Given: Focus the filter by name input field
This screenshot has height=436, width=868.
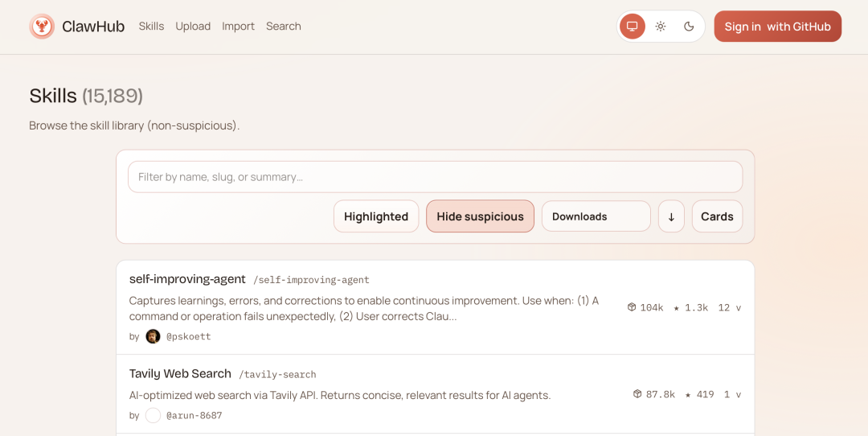Looking at the screenshot, I should [435, 177].
